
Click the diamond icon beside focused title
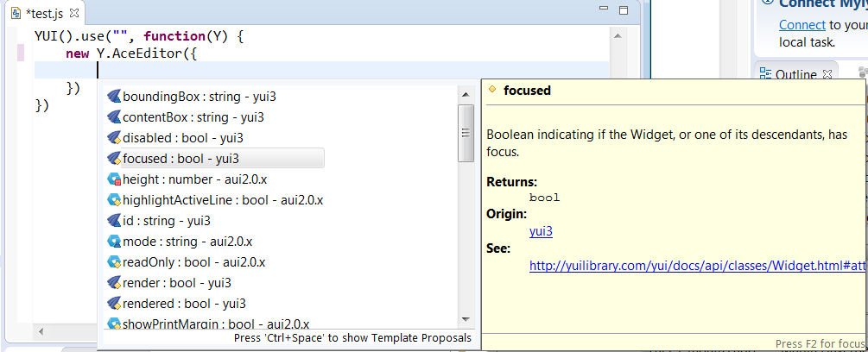tap(492, 89)
